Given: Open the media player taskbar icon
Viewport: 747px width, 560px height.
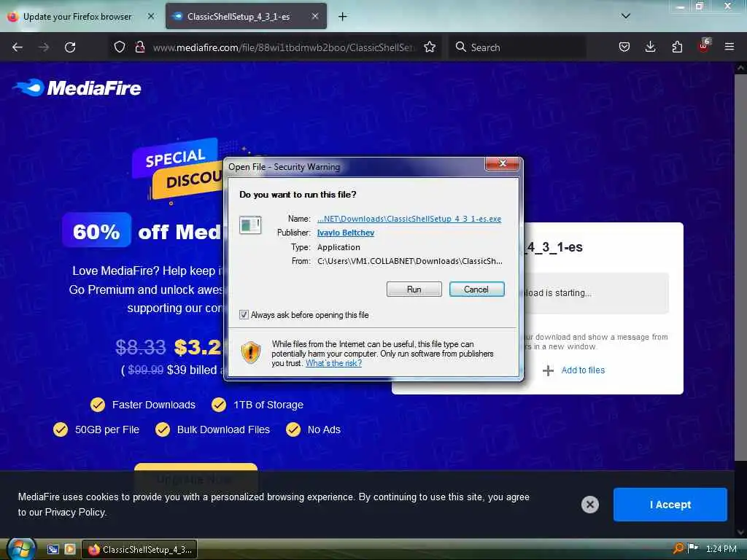Looking at the screenshot, I should pos(69,549).
